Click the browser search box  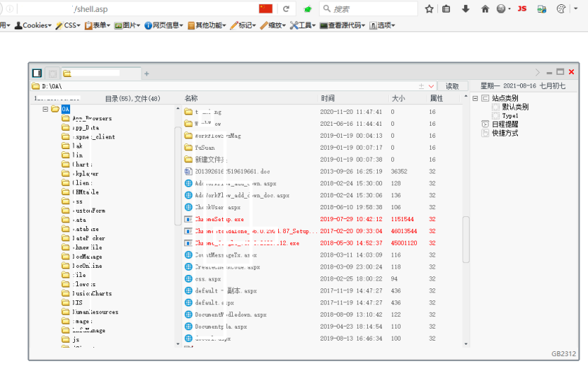368,8
